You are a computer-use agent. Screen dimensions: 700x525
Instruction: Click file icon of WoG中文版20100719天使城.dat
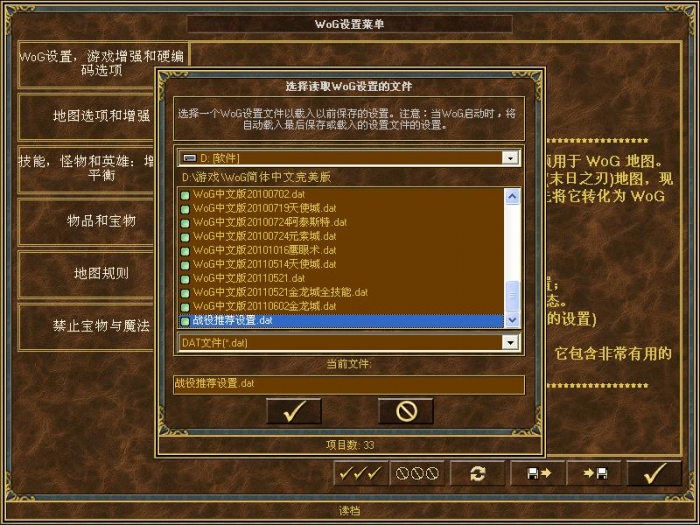point(185,209)
